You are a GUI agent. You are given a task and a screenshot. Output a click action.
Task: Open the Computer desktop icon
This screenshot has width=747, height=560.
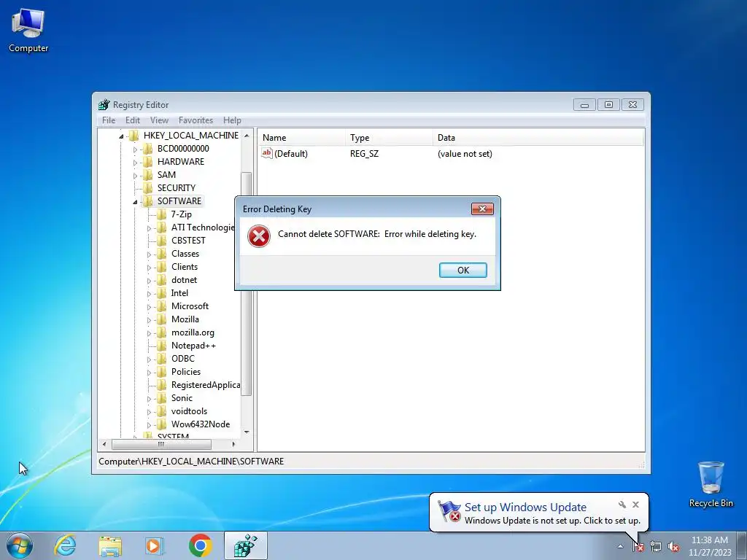28,29
